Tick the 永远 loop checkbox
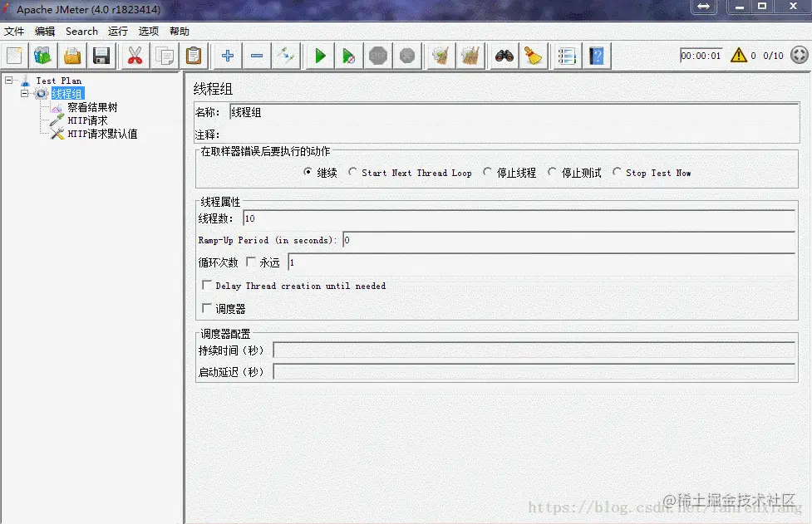Image resolution: width=812 pixels, height=524 pixels. (x=251, y=262)
